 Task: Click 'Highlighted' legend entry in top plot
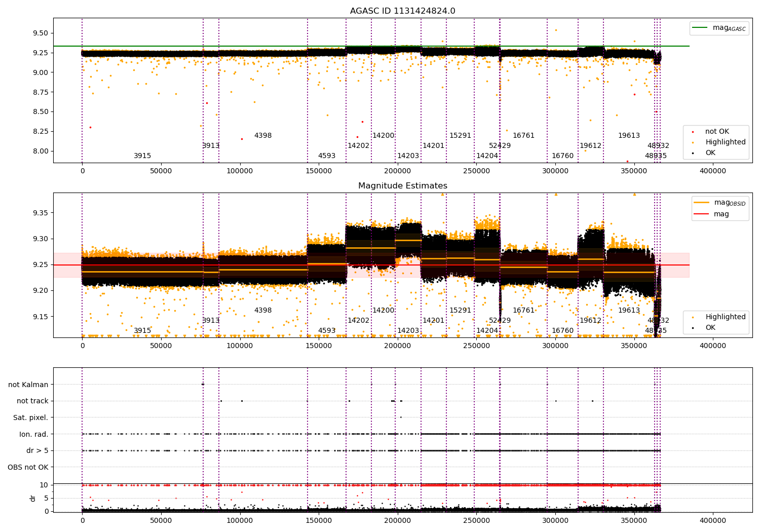(718, 142)
